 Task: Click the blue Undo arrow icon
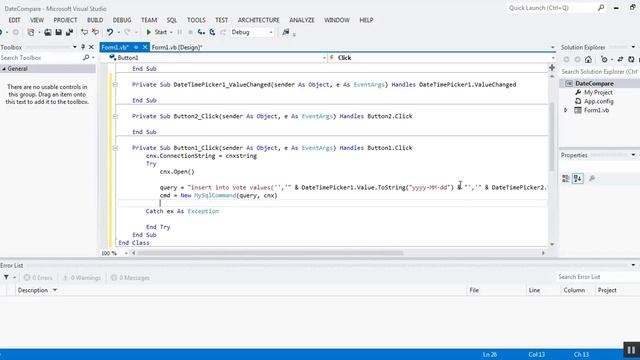click(x=110, y=32)
